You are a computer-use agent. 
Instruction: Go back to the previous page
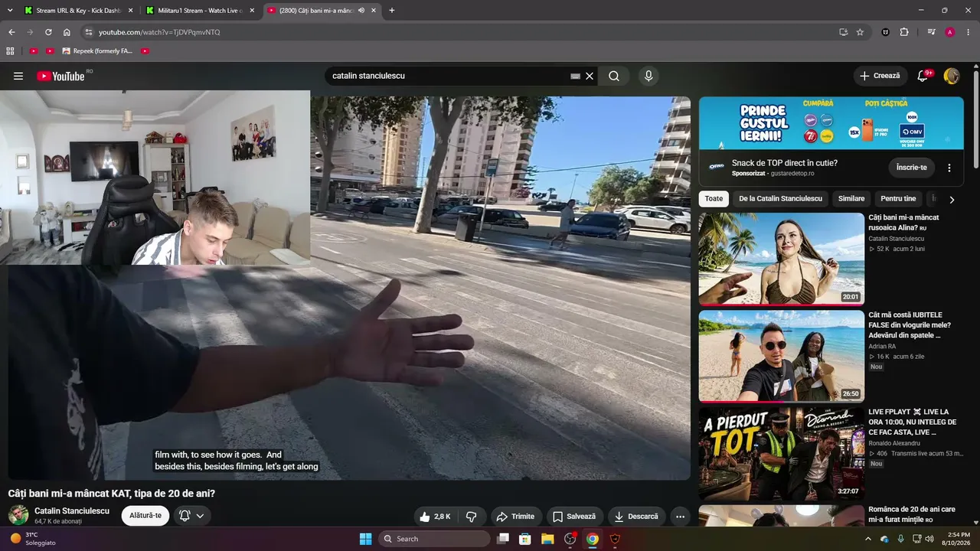click(x=11, y=32)
